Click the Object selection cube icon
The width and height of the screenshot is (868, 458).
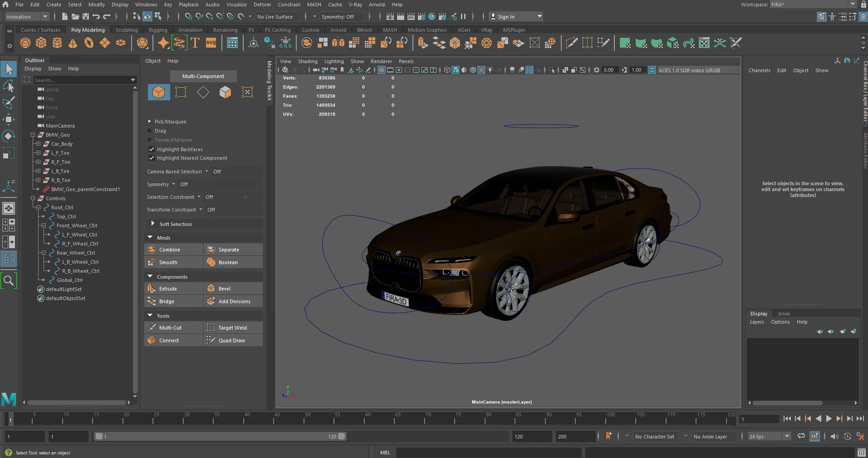pyautogui.click(x=158, y=92)
